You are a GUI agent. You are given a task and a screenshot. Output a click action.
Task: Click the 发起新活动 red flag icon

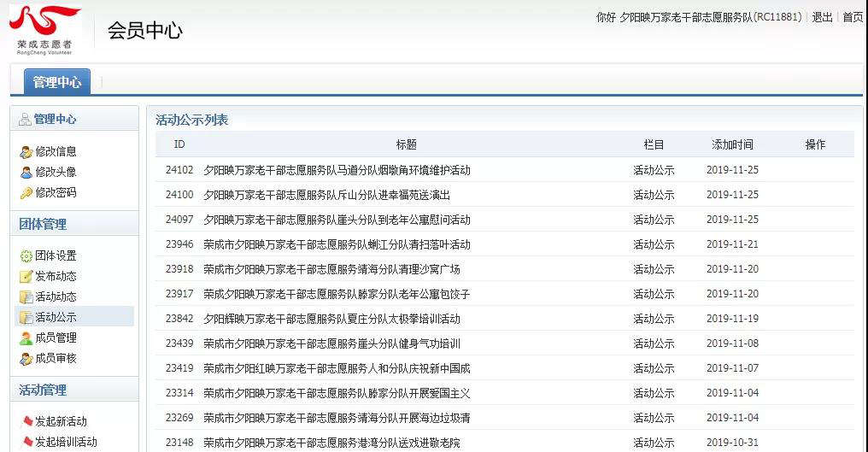[26, 422]
